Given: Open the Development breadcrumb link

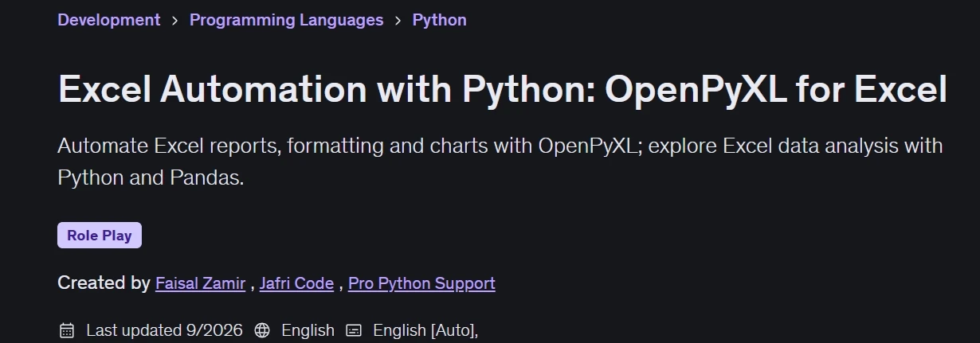Looking at the screenshot, I should [109, 20].
